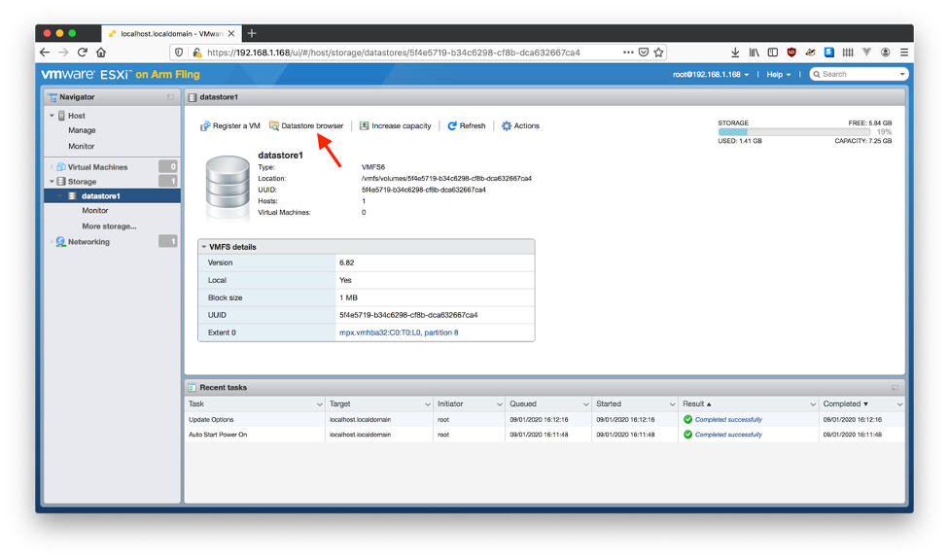Image resolution: width=949 pixels, height=560 pixels.
Task: Click the large datastore1 disk icon
Action: (228, 188)
